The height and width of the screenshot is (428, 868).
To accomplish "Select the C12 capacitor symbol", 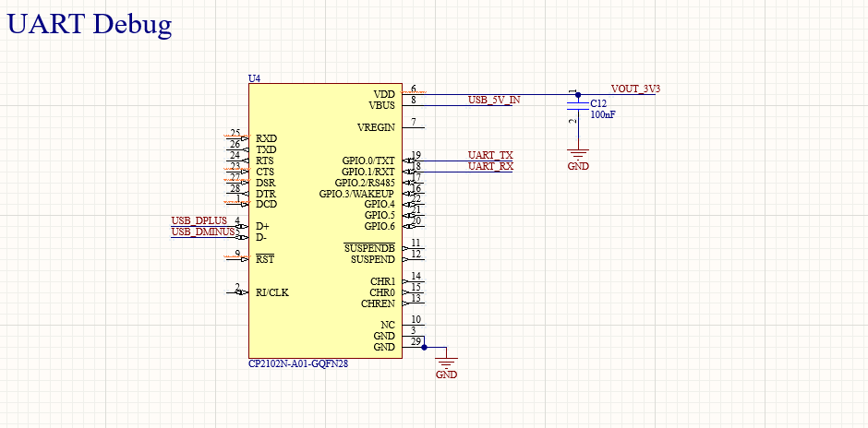I will pos(578,106).
